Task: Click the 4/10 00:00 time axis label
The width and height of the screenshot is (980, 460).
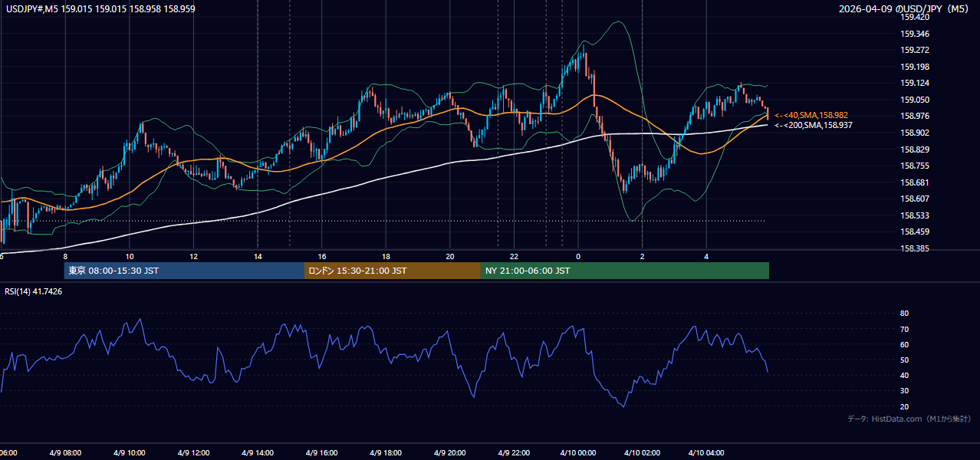Action: [579, 452]
